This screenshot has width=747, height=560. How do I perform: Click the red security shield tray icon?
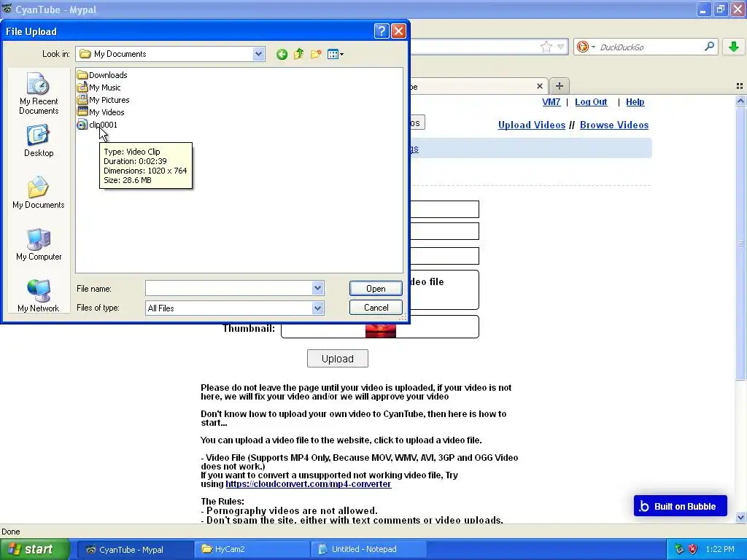(x=693, y=549)
